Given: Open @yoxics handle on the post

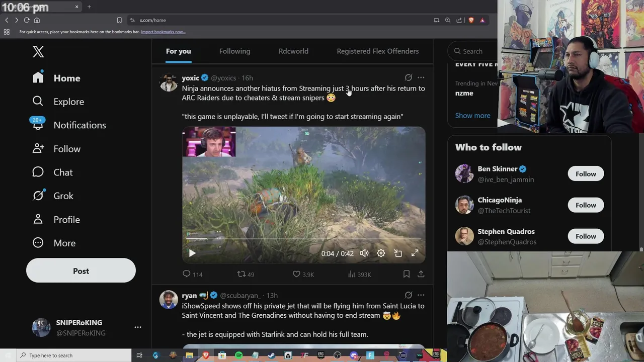Looking at the screenshot, I should point(223,78).
